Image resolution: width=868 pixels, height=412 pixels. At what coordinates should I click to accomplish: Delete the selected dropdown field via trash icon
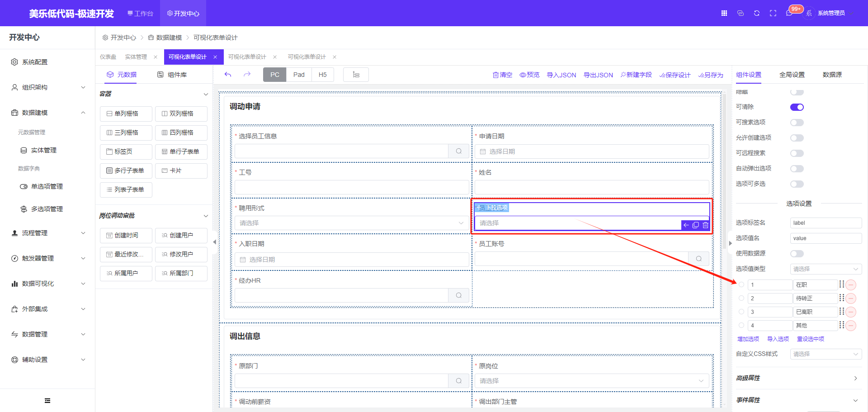(705, 225)
